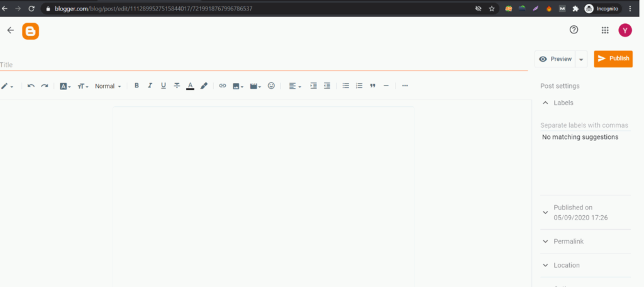The width and height of the screenshot is (644, 287).
Task: Go back using the Blogger back arrow
Action: tap(11, 30)
